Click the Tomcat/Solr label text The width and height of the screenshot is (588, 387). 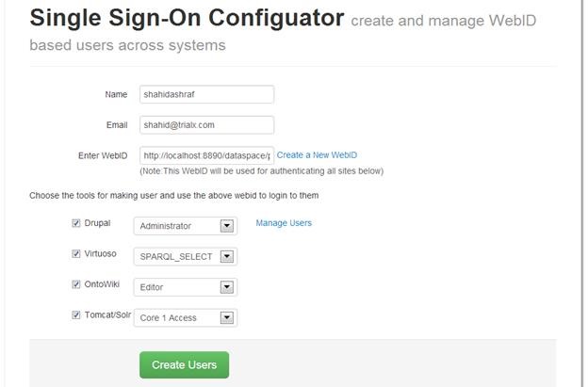click(107, 315)
